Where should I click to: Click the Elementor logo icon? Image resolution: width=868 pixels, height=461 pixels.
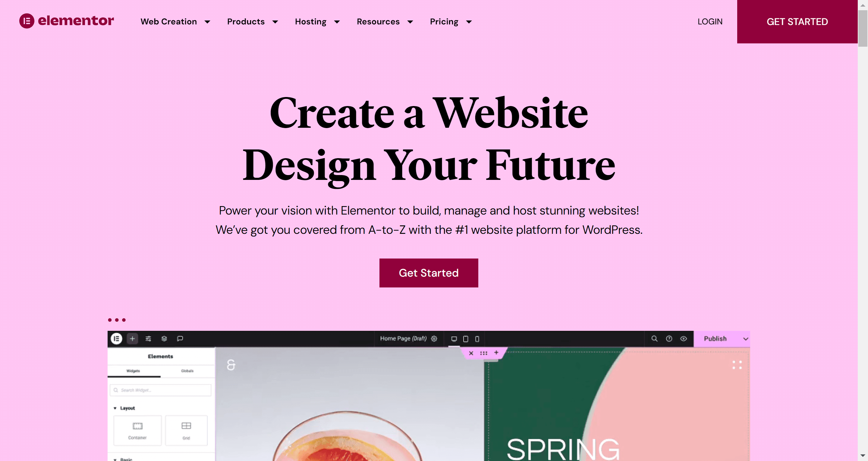click(26, 21)
